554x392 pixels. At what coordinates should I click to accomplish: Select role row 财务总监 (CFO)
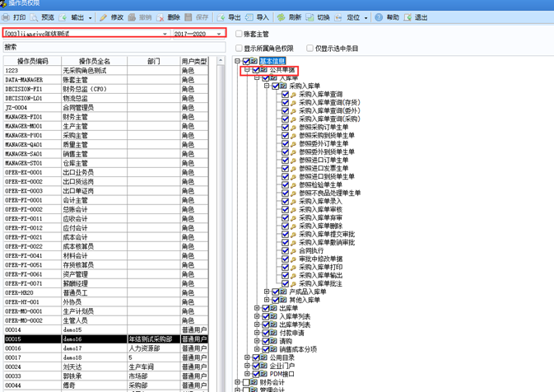pos(106,89)
